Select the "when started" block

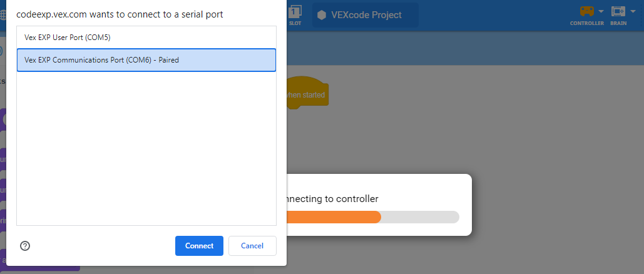[306, 95]
